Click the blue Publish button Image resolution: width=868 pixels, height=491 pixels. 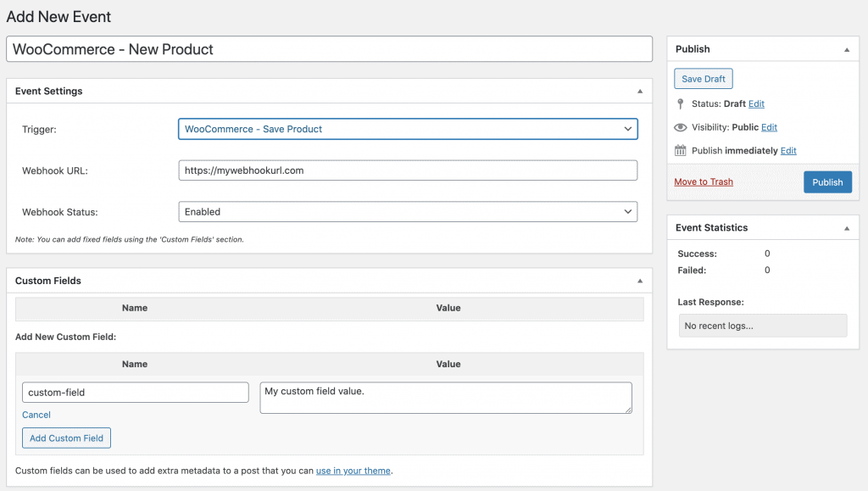[827, 182]
